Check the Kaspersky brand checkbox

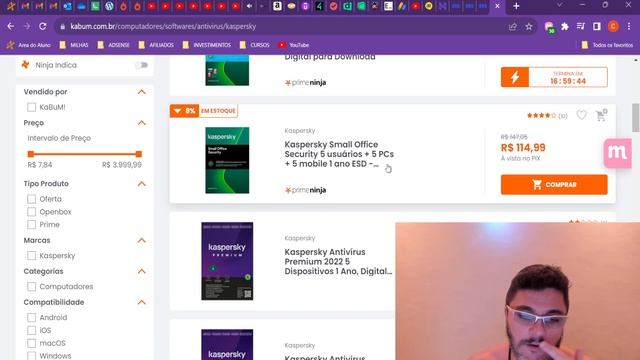coord(31,256)
